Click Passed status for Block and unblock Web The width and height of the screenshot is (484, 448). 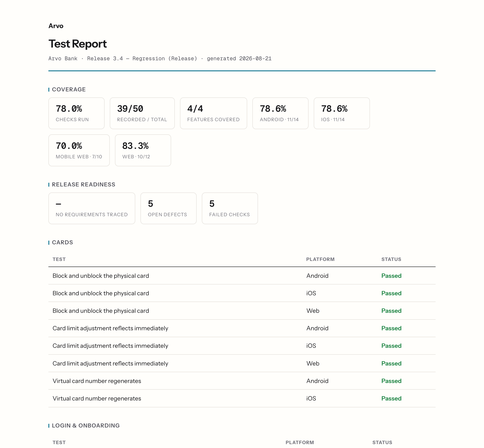pos(391,311)
